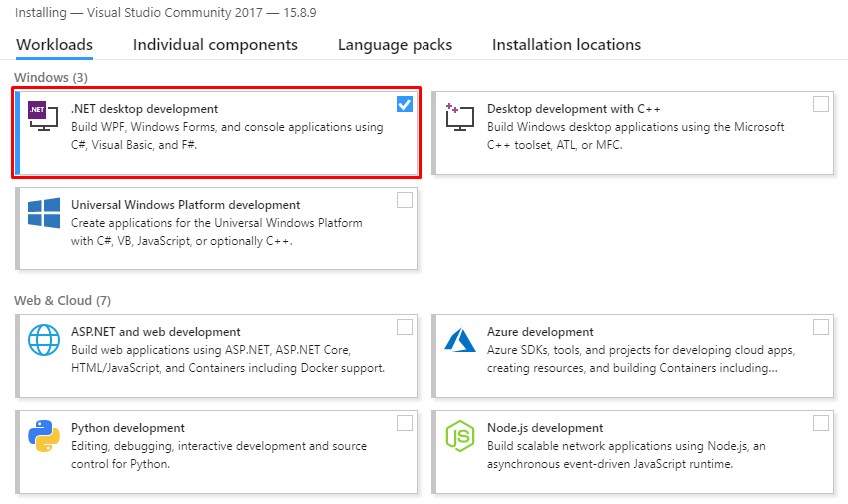This screenshot has width=848, height=504.
Task: Click the Installing Visual Studio Community 2017 title
Action: (x=166, y=12)
